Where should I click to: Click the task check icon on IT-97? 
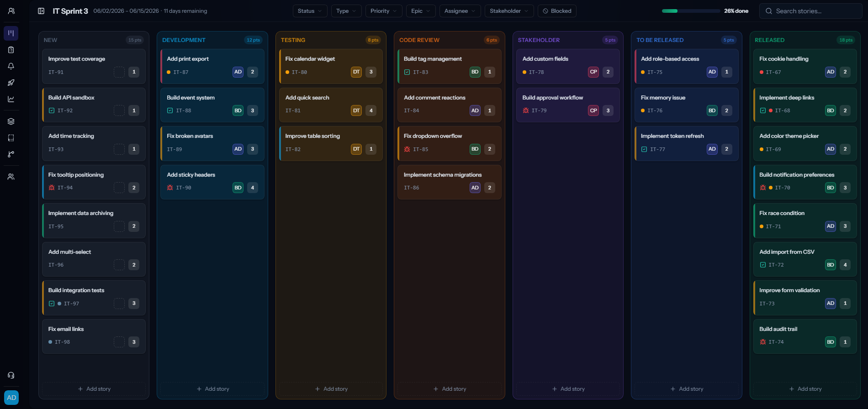(x=52, y=304)
